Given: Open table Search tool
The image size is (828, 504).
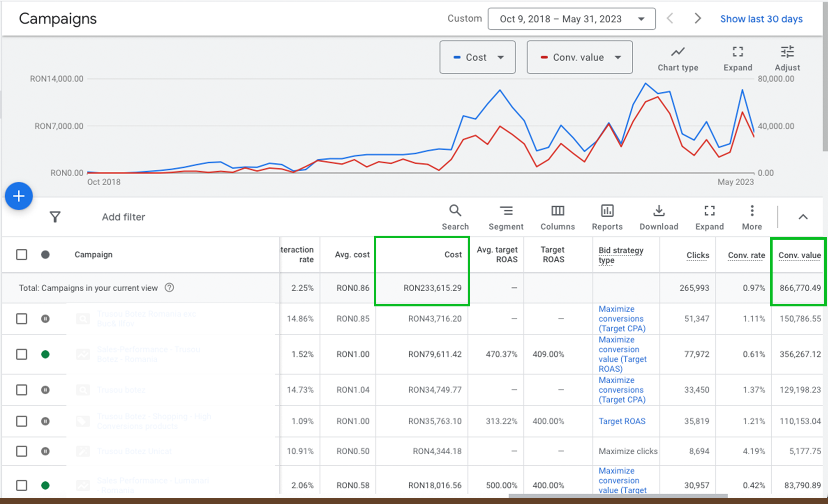Looking at the screenshot, I should pyautogui.click(x=455, y=217).
